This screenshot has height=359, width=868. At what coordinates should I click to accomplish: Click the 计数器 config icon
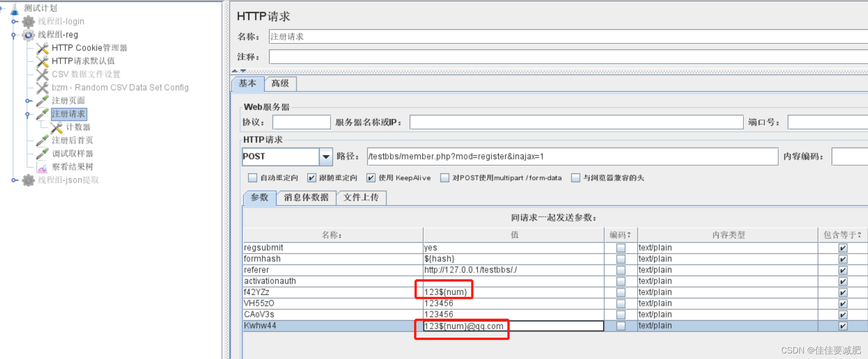click(56, 127)
